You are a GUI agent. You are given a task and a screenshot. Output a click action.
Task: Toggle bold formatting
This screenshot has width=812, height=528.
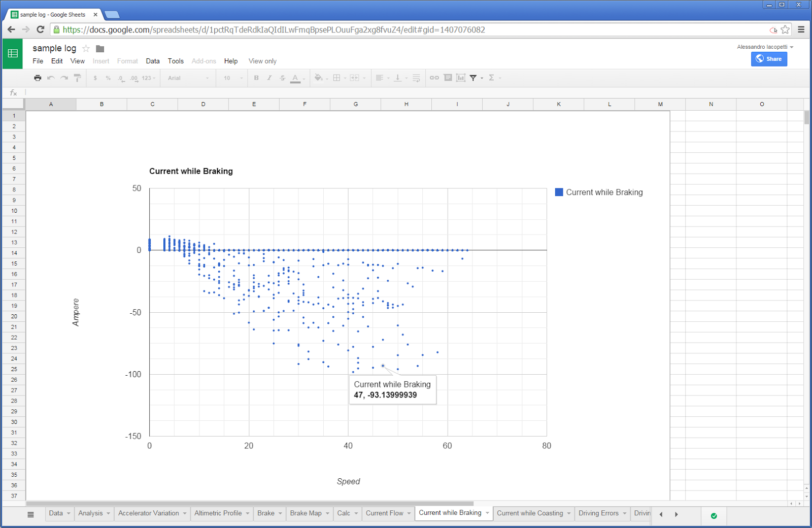click(256, 78)
